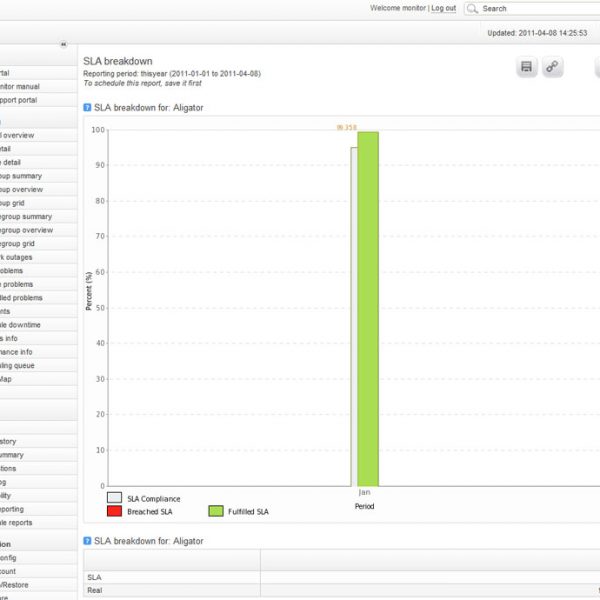Click the red Breached SLA legend swatch

(114, 512)
